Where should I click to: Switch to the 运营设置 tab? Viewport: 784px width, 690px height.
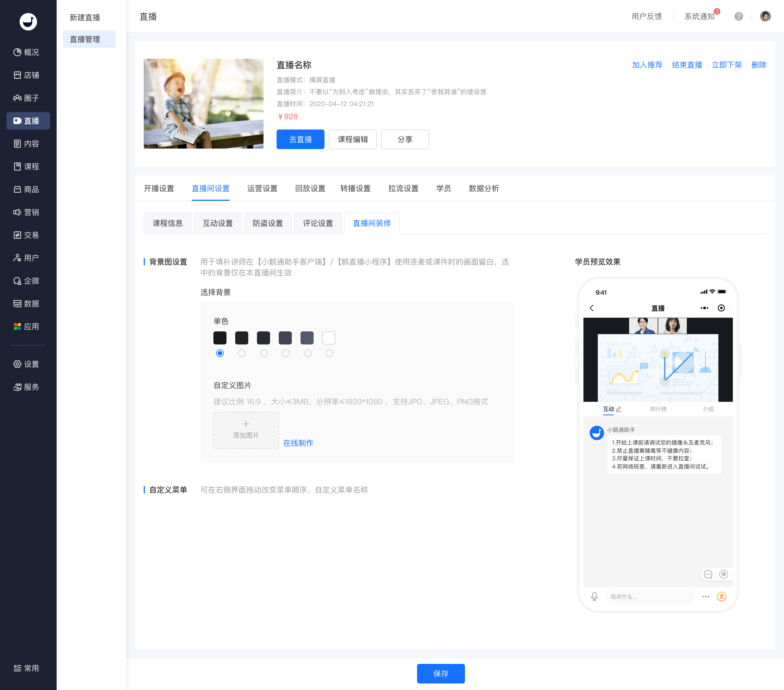point(262,188)
